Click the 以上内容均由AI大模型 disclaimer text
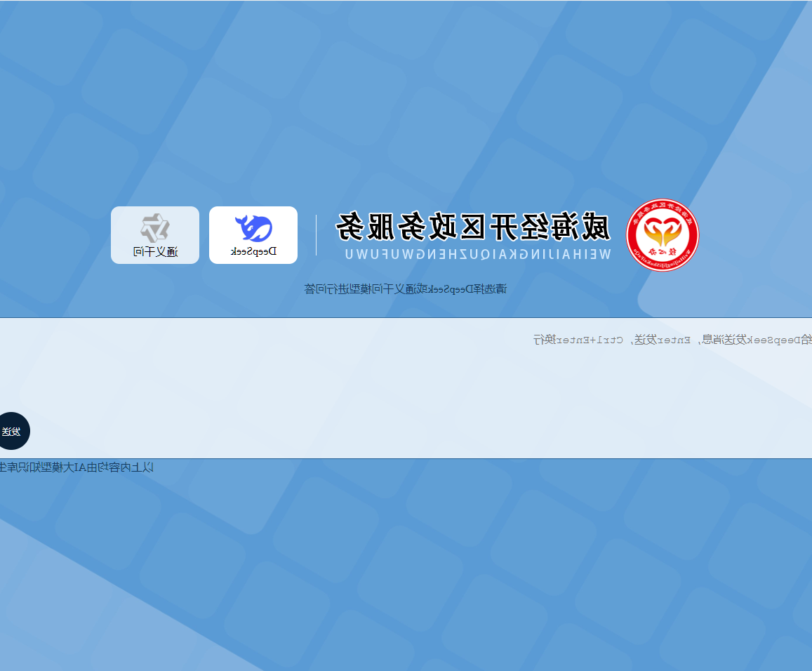The width and height of the screenshot is (812, 671). tap(76, 467)
